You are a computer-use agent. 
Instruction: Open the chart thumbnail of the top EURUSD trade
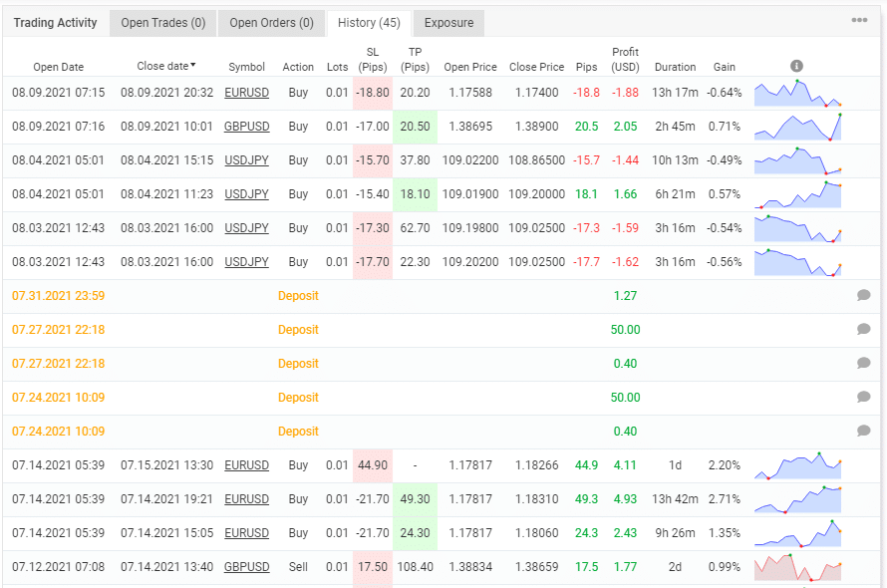796,92
